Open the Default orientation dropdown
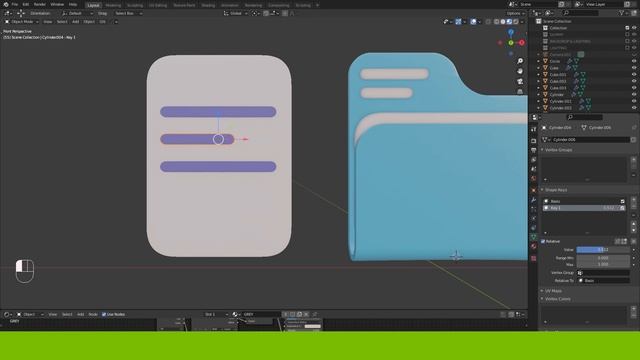Viewport: 640px width, 360px height. coord(78,13)
